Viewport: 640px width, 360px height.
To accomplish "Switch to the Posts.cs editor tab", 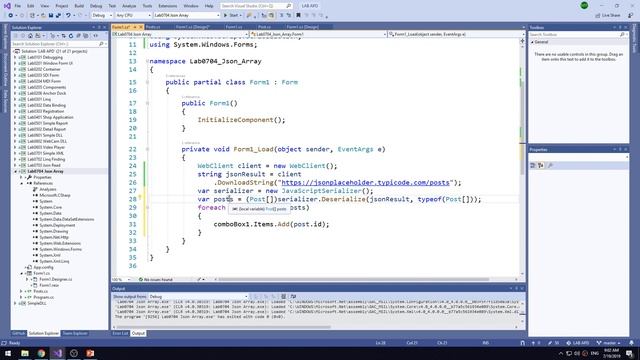I will tap(153, 27).
